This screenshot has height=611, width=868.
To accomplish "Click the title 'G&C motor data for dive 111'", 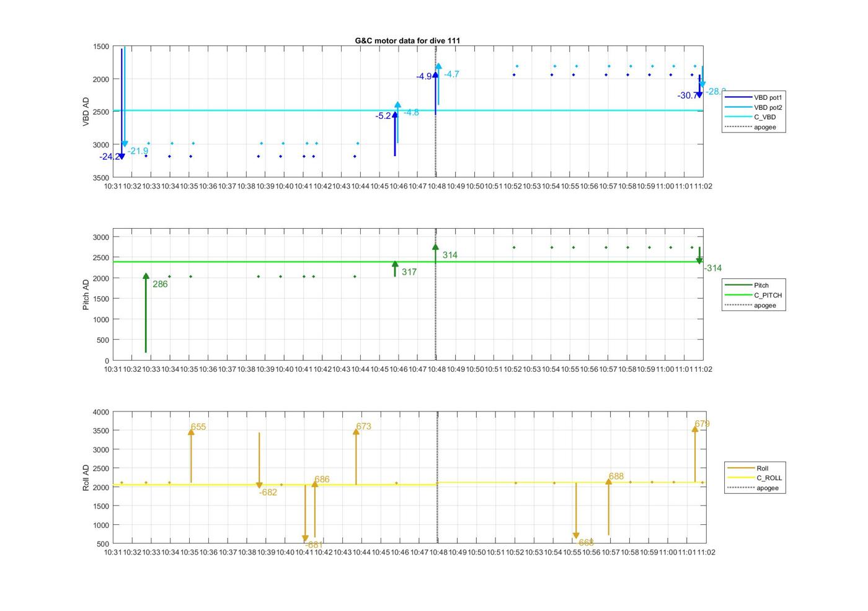I will (x=407, y=40).
